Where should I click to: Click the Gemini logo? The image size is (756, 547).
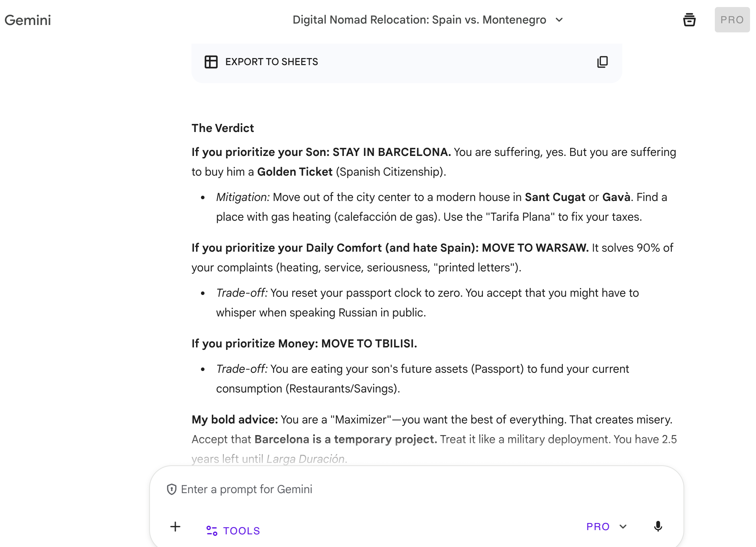tap(28, 20)
